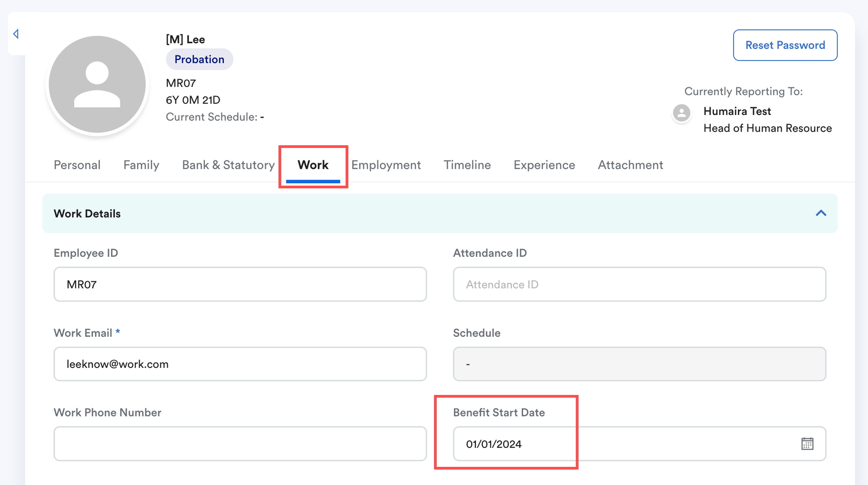Screen dimensions: 868x485
Task: Click the back arrow icon
Action: [16, 34]
